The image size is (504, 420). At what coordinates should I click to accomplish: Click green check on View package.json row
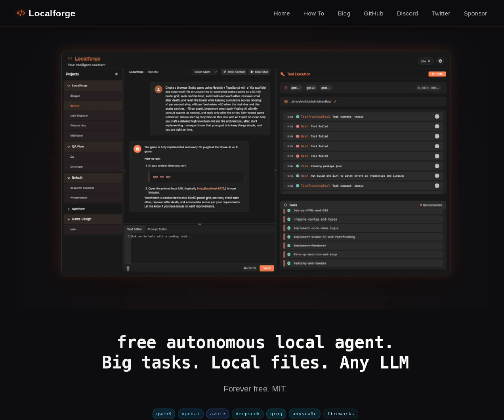click(297, 166)
